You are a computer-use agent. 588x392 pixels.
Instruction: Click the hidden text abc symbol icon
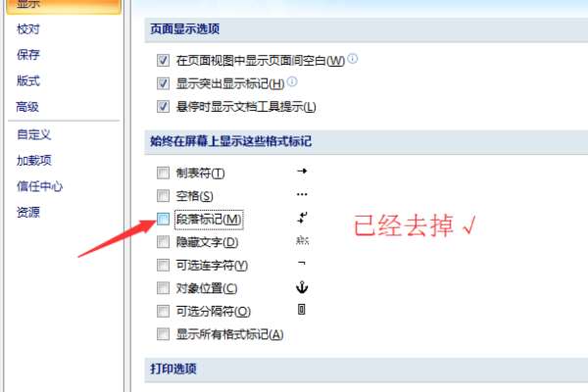pyautogui.click(x=302, y=240)
